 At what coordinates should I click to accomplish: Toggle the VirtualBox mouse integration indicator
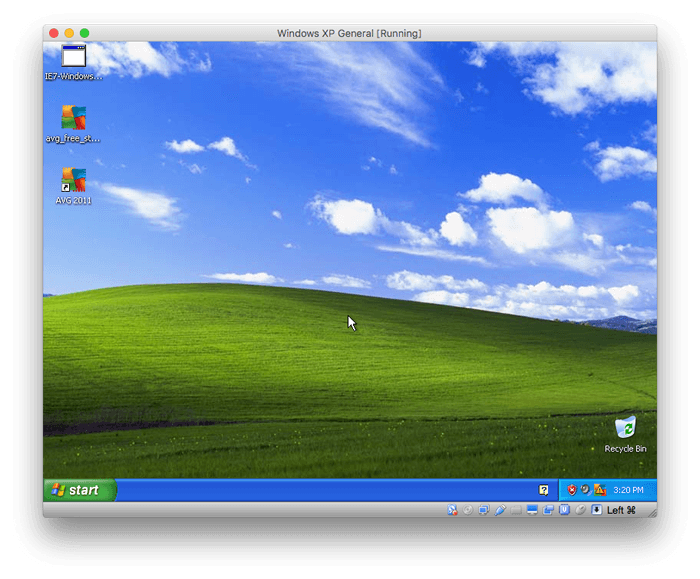(580, 510)
